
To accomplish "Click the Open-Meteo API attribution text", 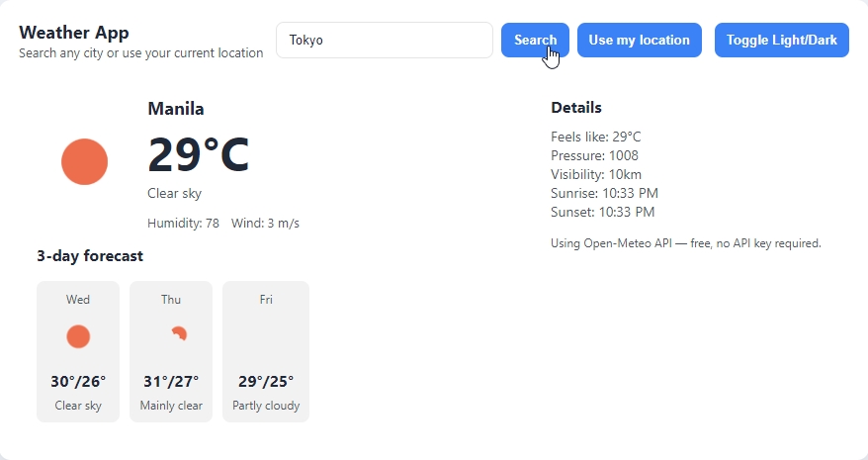I will click(686, 243).
